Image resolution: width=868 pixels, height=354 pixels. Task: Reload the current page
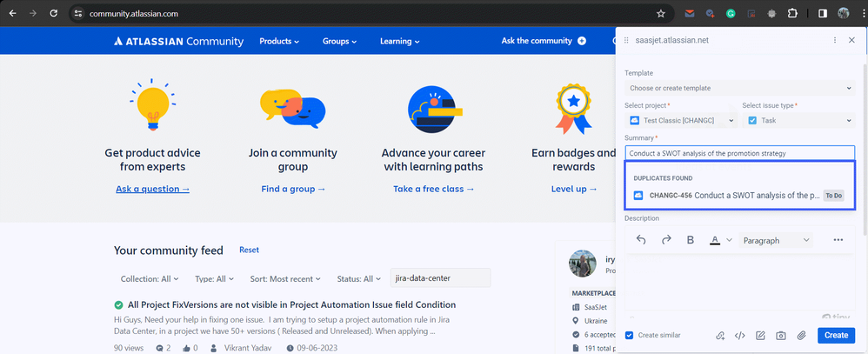pos(54,14)
